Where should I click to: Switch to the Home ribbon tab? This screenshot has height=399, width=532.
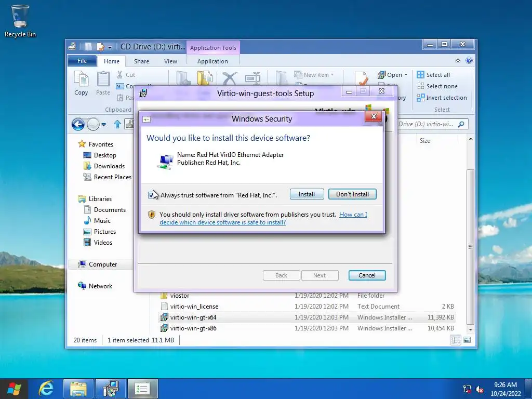tap(112, 61)
